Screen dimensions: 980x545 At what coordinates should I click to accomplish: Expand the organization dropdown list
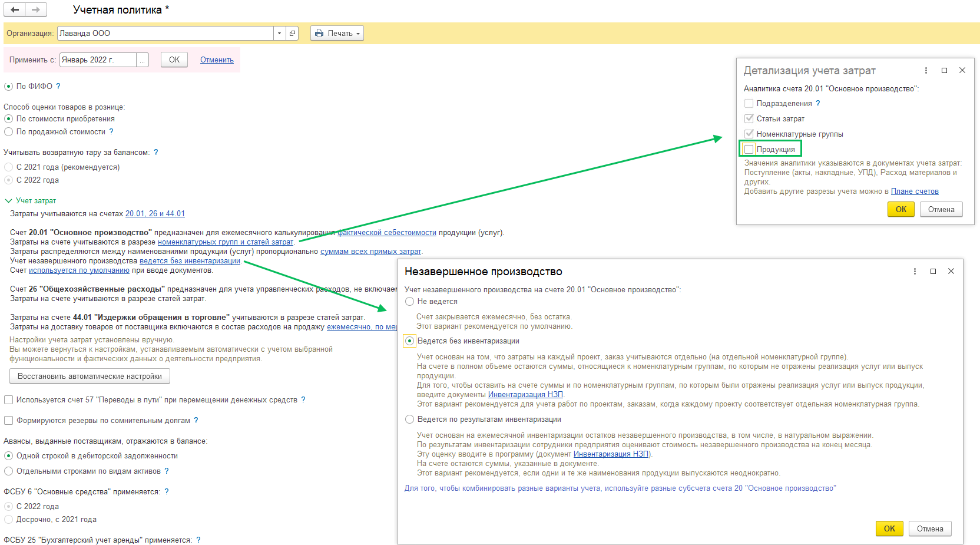[x=280, y=33]
